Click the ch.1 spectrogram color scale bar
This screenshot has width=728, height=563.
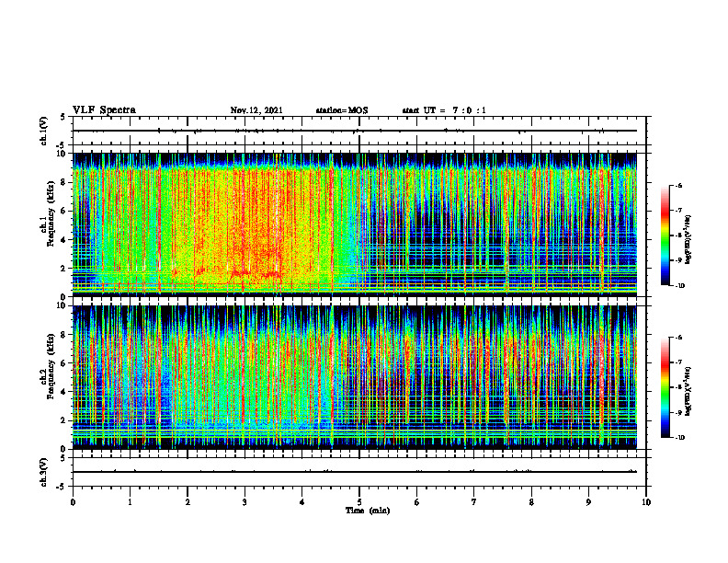click(x=665, y=236)
